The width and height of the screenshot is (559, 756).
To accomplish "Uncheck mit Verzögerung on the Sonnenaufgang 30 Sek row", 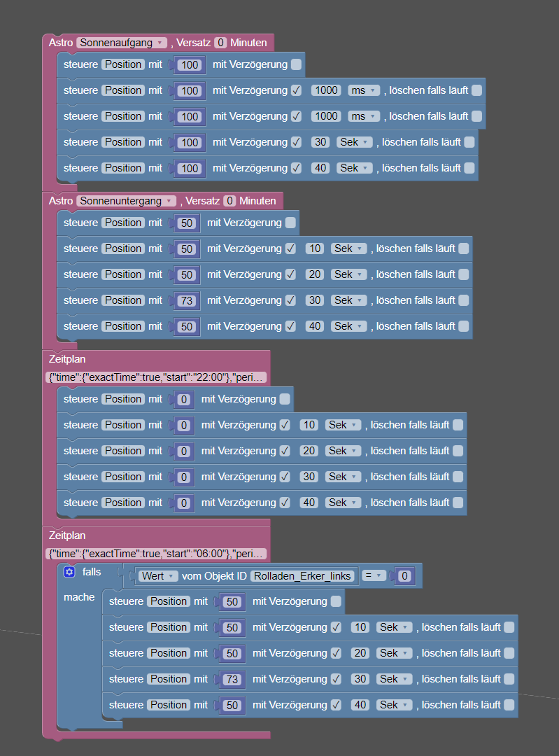I will click(x=297, y=142).
